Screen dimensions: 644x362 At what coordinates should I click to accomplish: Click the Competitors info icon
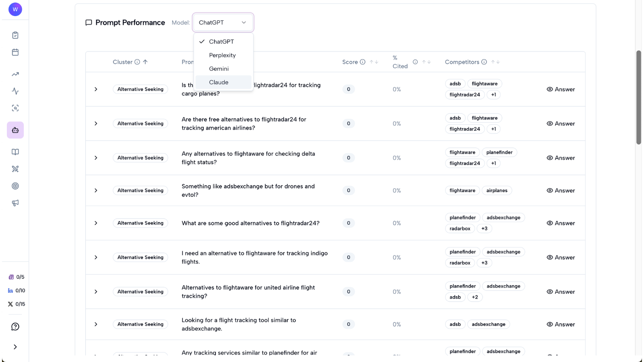pyautogui.click(x=484, y=62)
